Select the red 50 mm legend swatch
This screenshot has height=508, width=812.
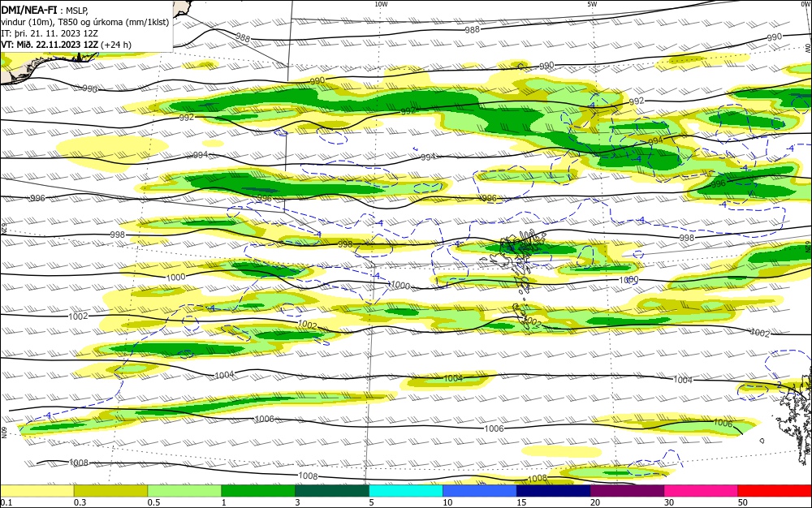[x=775, y=491]
